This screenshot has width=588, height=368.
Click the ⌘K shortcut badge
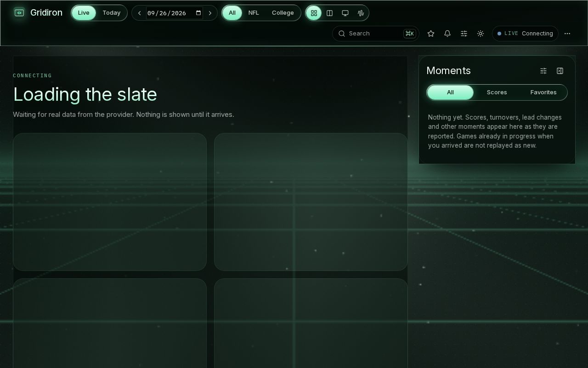click(x=409, y=34)
